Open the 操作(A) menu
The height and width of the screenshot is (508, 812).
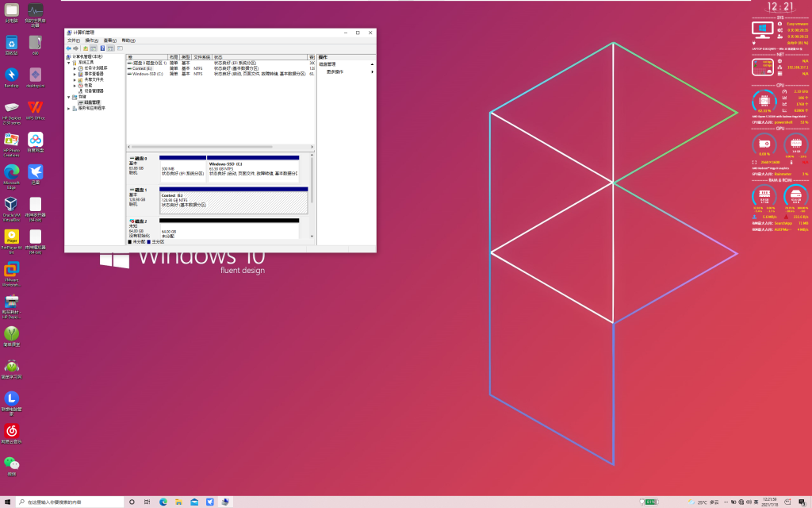point(92,40)
